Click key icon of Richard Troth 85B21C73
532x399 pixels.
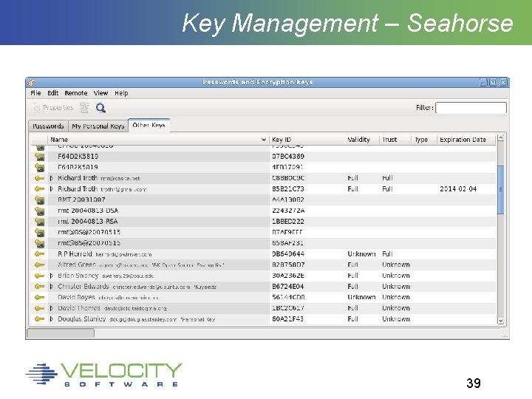pos(40,189)
